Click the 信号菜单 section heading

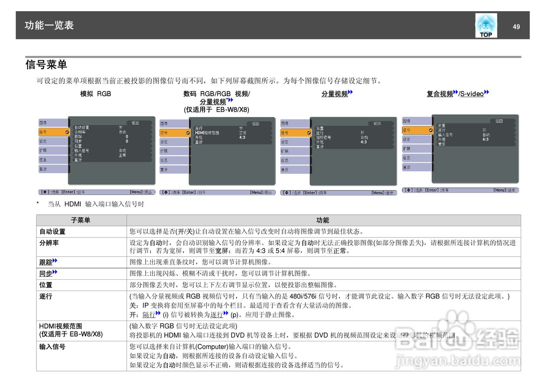[x=46, y=65]
